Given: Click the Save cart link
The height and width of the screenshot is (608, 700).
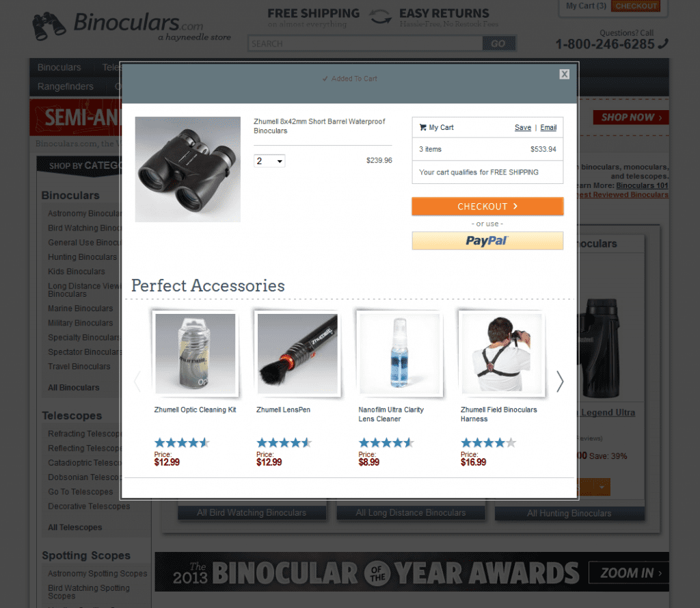Looking at the screenshot, I should coord(523,127).
